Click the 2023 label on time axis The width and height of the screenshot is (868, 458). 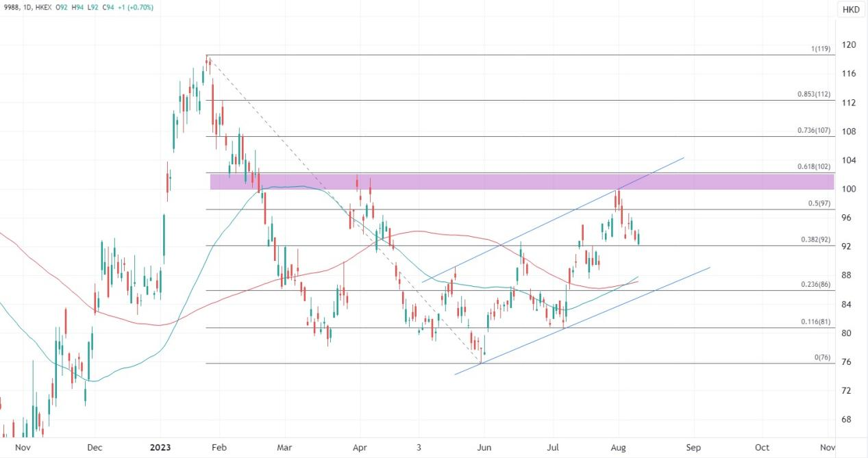pyautogui.click(x=160, y=448)
